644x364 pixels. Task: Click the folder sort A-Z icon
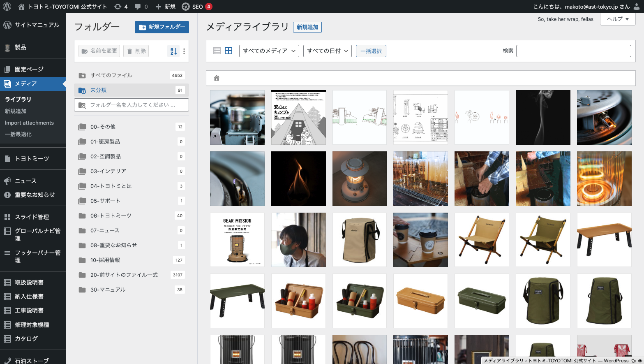click(x=173, y=51)
